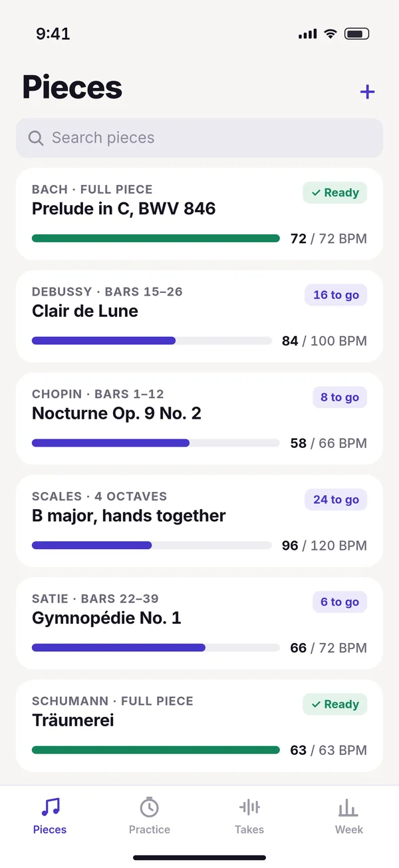Screen dimensions: 399x868
Task: Open the Practice stopwatch icon
Action: pyautogui.click(x=150, y=807)
